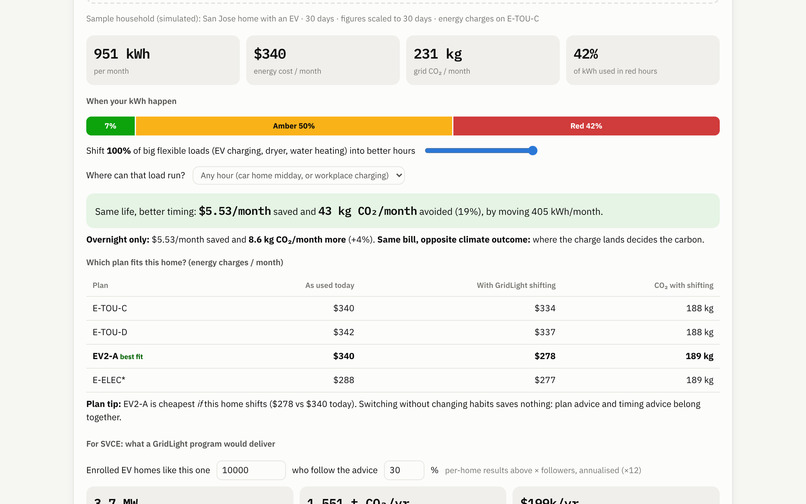Screen dimensions: 806x504
Task: Click the 'Plan' column header
Action: pos(100,285)
